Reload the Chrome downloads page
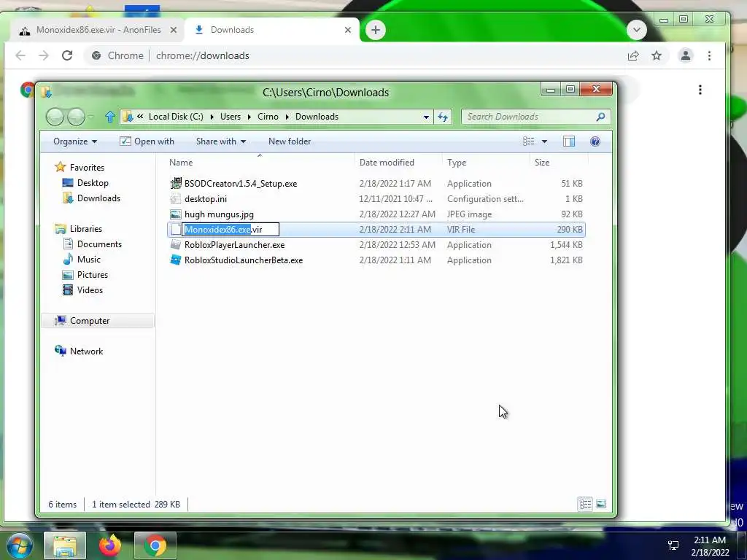The height and width of the screenshot is (560, 747). [x=67, y=55]
